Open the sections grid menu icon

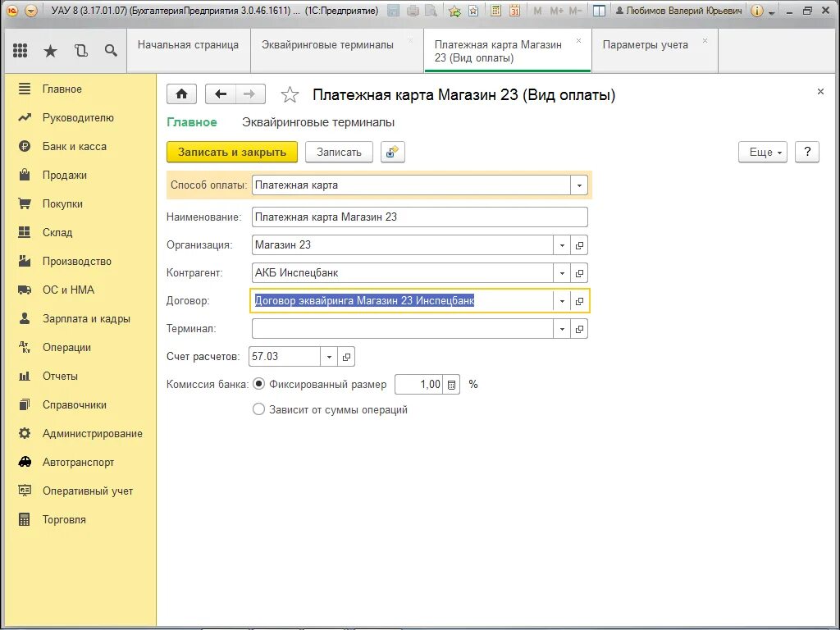[x=21, y=51]
